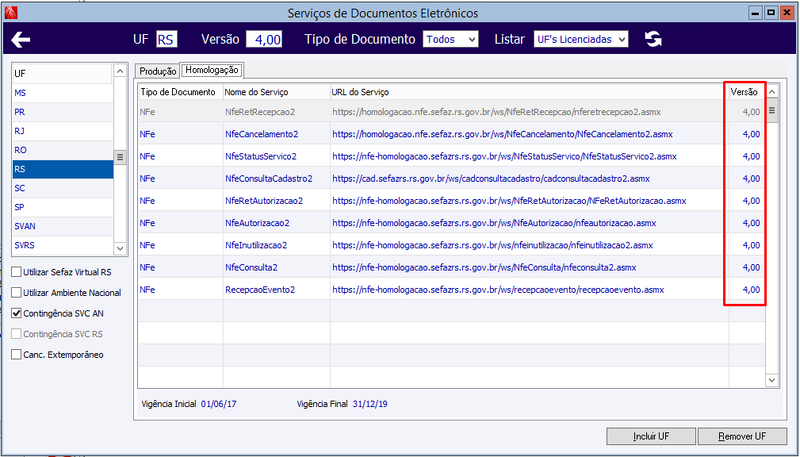Click the services grid scroll down arrow
This screenshot has height=457, width=800.
[772, 380]
